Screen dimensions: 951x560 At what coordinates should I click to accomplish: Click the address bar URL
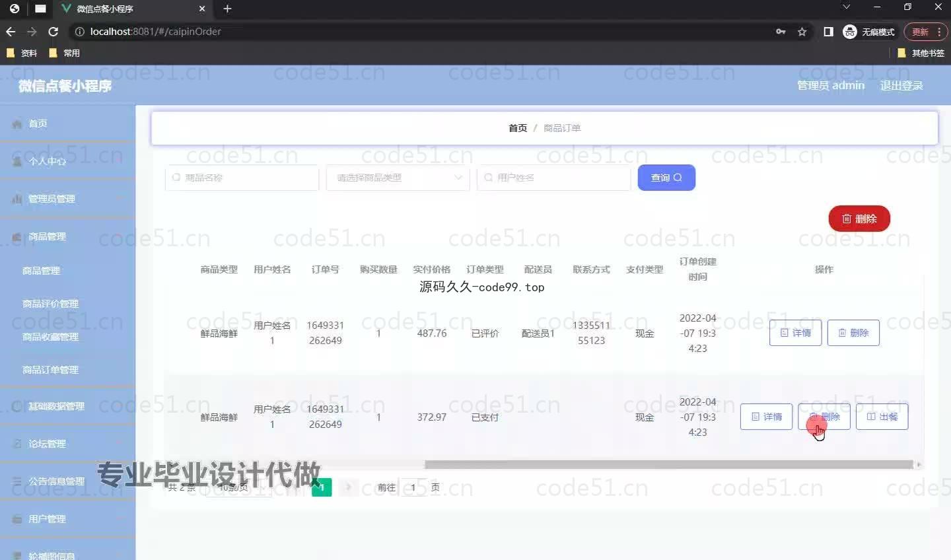pos(155,32)
